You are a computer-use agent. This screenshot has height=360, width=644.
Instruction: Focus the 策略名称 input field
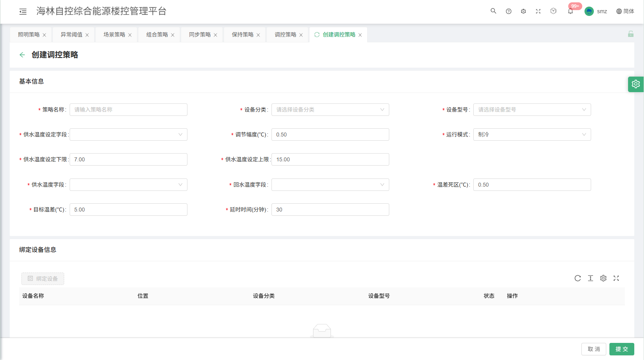click(128, 110)
